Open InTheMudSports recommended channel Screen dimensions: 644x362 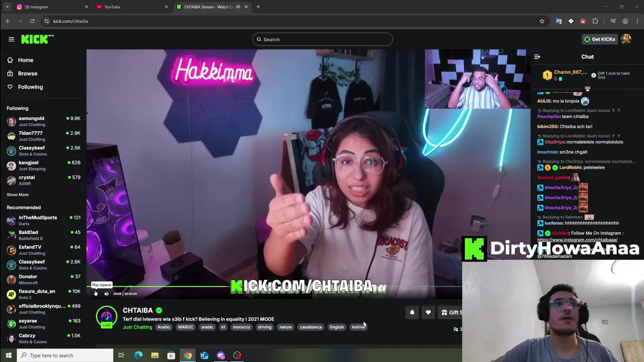[x=43, y=220]
